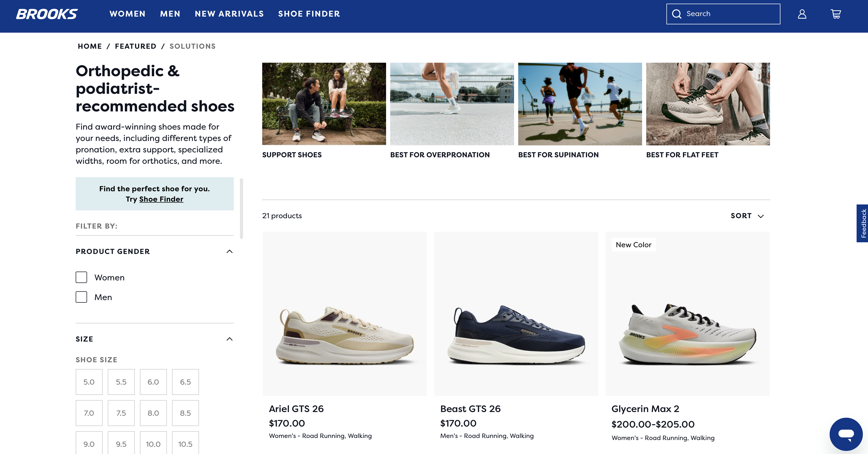The image size is (868, 454).
Task: Select shoe size 10.0
Action: click(x=153, y=443)
